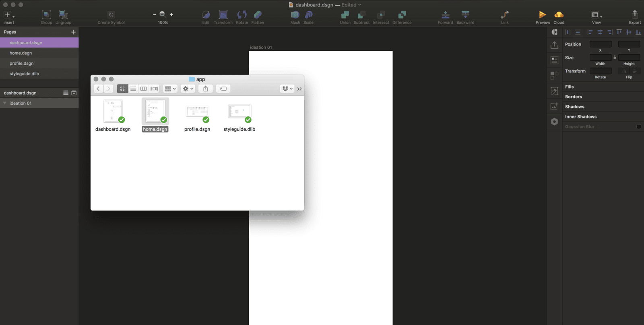Click the Position Y input field
The image size is (644, 325).
(629, 44)
